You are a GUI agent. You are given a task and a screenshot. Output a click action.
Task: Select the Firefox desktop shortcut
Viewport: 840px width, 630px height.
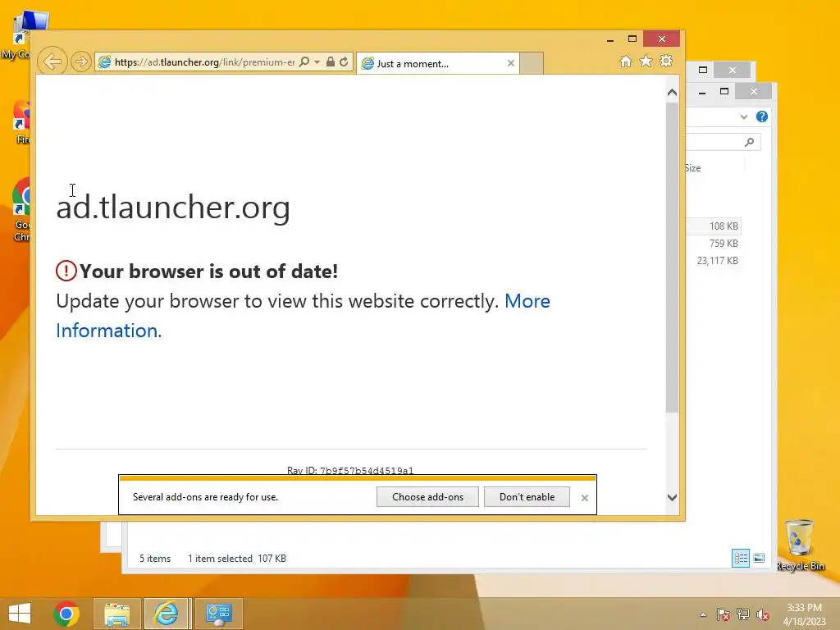pos(21,122)
